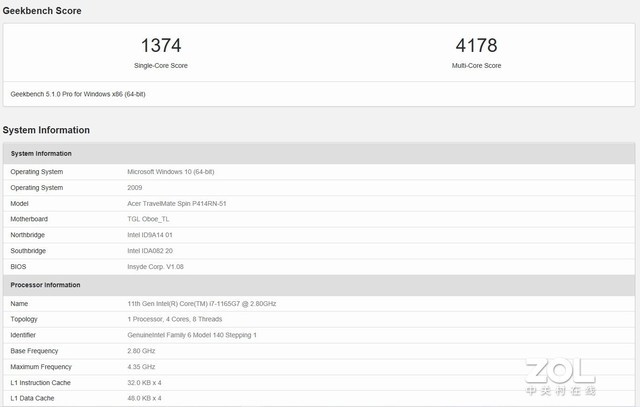Select the multi-core score 4178
Screen dimensions: 640x407
click(476, 45)
